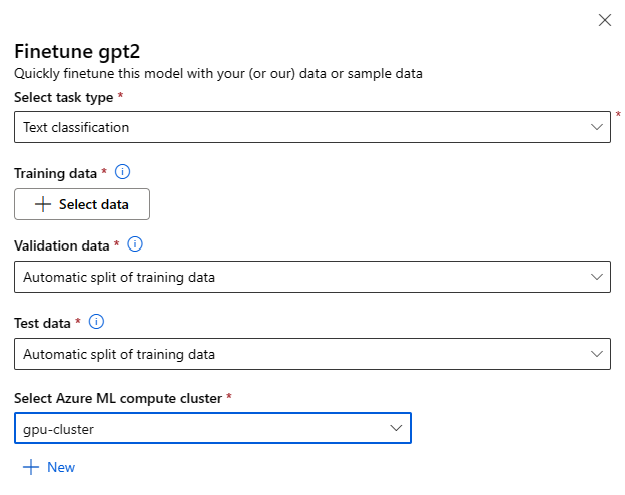The height and width of the screenshot is (495, 625).
Task: Click the New compute cluster link
Action: point(60,467)
